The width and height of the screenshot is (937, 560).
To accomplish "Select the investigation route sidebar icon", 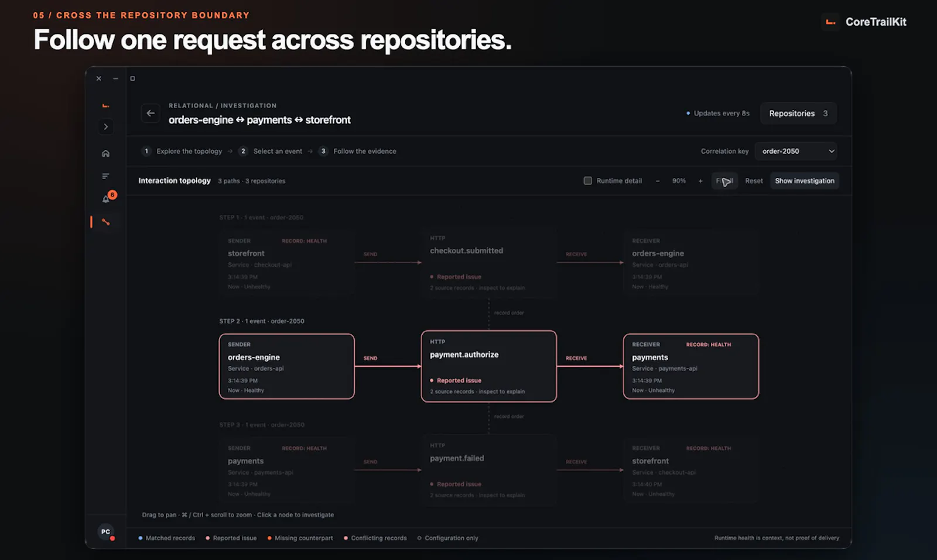I will click(x=105, y=222).
